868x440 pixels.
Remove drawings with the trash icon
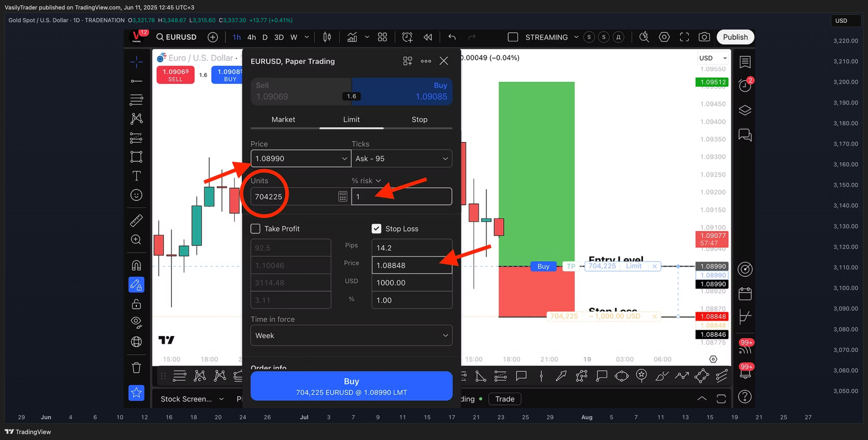pyautogui.click(x=136, y=368)
